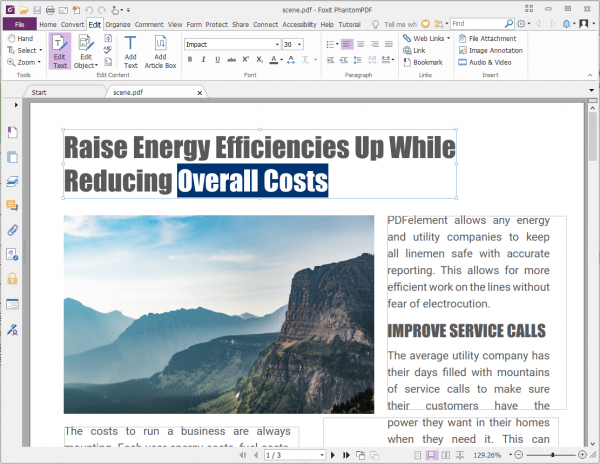Expand the left navigation panel arrow
Viewport: 600px width, 464px height.
[x=16, y=104]
